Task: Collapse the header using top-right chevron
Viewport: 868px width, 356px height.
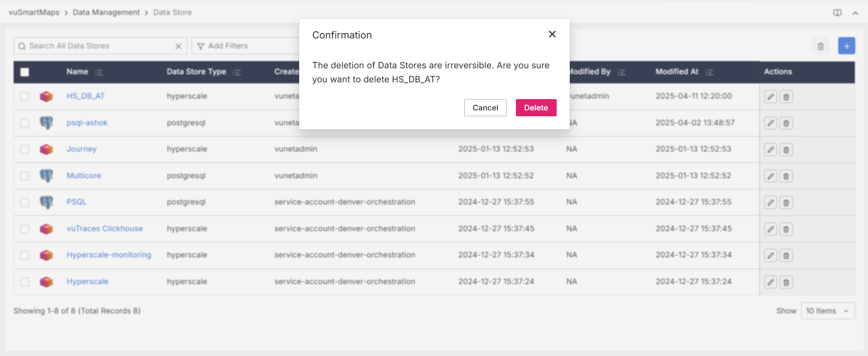Action: tap(855, 13)
